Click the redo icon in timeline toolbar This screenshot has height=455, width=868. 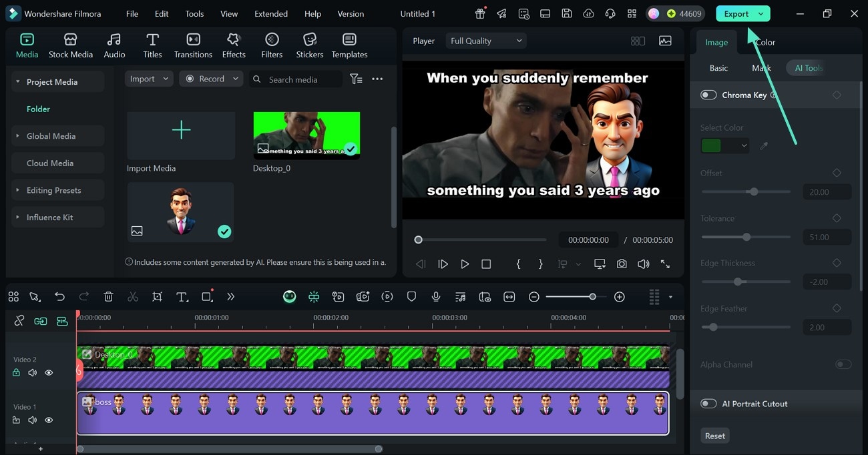tap(84, 297)
